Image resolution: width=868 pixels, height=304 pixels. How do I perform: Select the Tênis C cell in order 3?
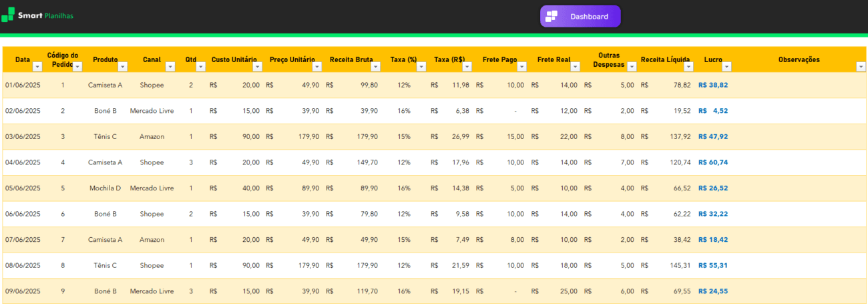(105, 137)
